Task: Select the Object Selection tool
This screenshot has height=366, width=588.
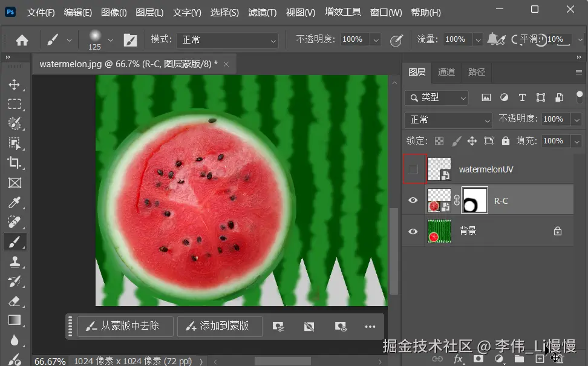Action: (15, 143)
